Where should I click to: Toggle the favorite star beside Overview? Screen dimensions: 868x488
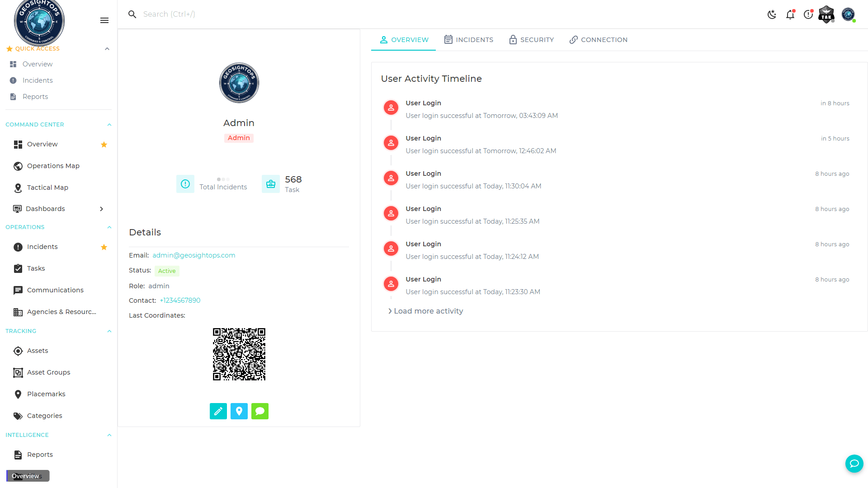(x=104, y=144)
